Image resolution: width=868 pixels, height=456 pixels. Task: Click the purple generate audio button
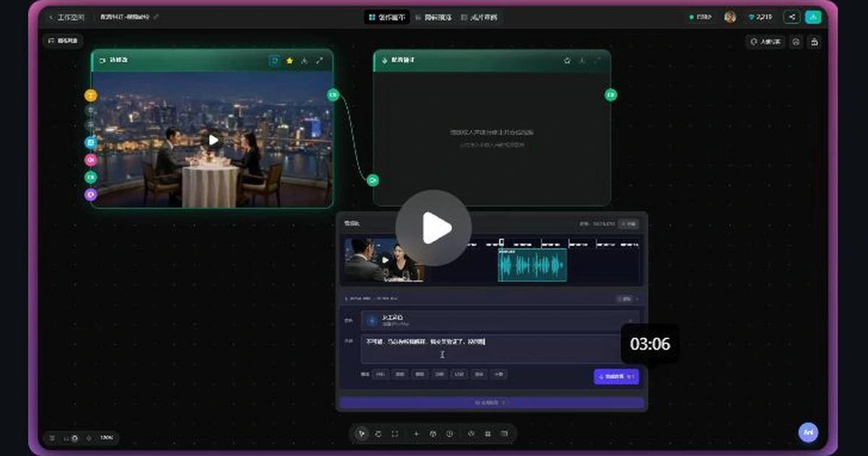click(616, 376)
